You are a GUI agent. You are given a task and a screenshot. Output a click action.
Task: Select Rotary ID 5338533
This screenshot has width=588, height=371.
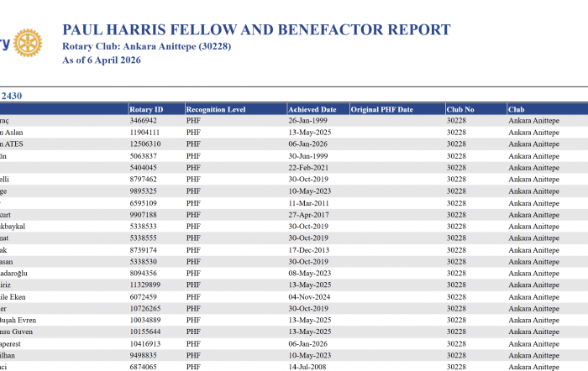click(x=144, y=227)
